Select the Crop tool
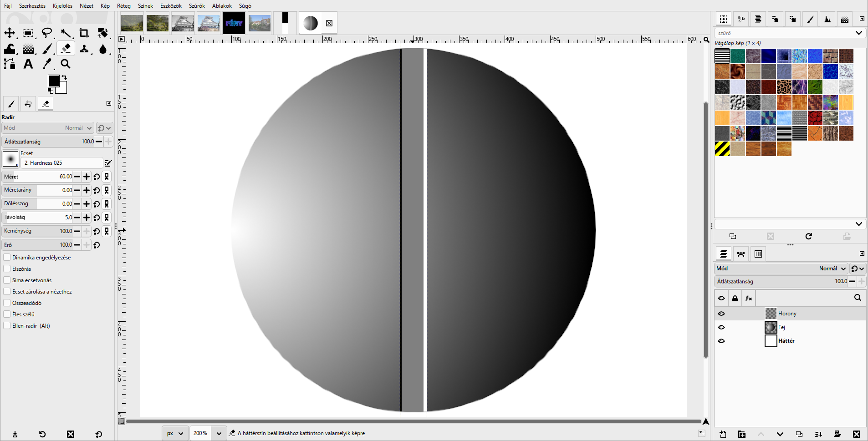Screen dimensions: 868x441 [84, 33]
